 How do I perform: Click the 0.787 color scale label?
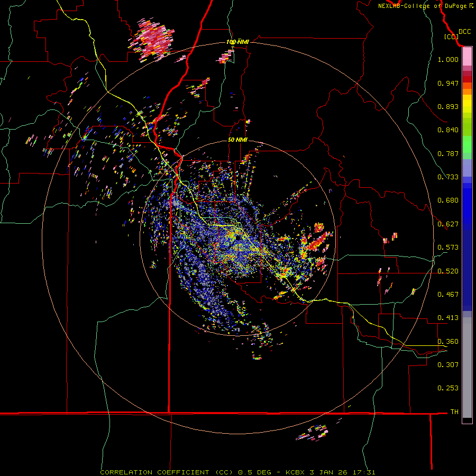click(448, 153)
